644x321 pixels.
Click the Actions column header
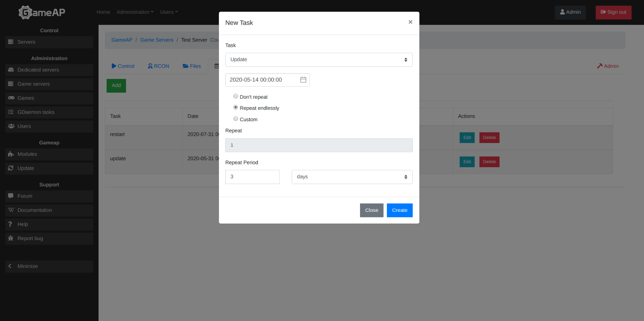533,116
